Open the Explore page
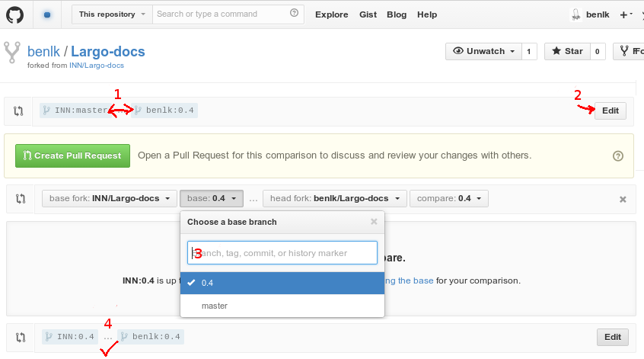The height and width of the screenshot is (359, 644). pyautogui.click(x=331, y=14)
